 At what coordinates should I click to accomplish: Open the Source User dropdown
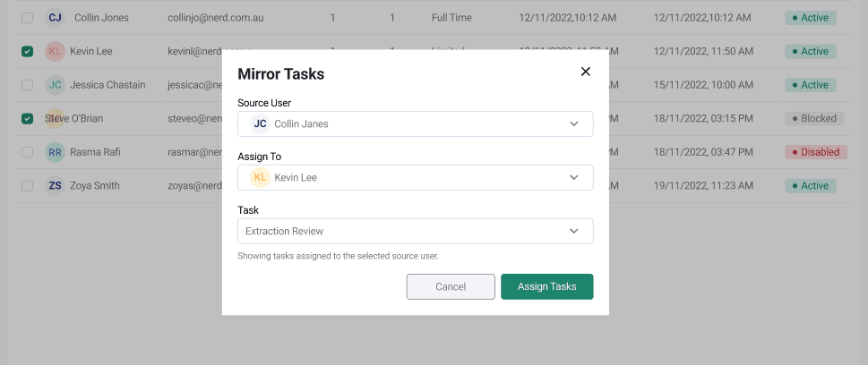415,123
